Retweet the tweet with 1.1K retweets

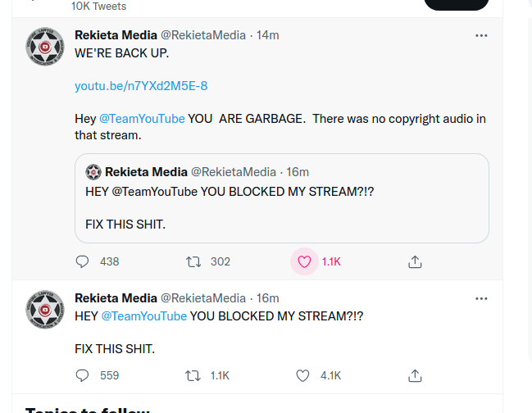tap(193, 375)
